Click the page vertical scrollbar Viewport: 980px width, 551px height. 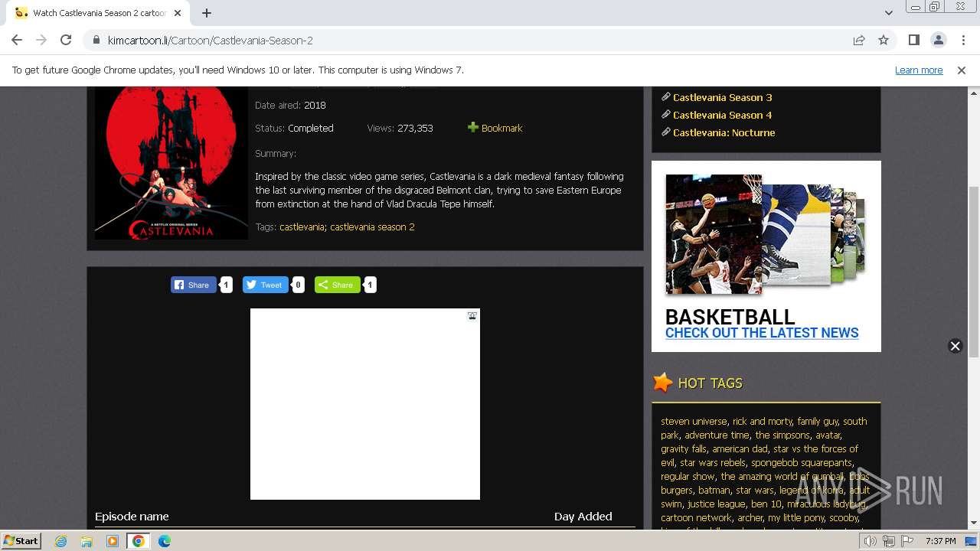pos(973,272)
